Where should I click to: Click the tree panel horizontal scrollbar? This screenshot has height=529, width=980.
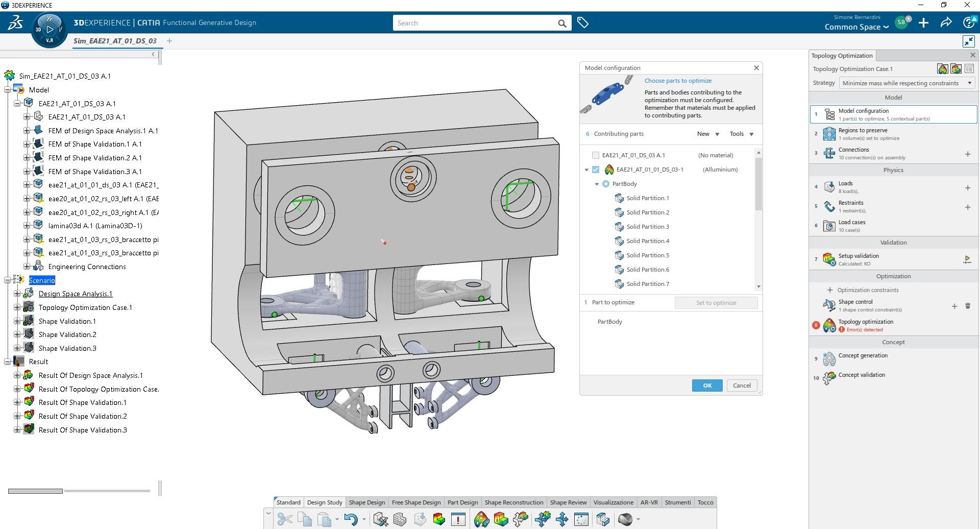[x=35, y=491]
